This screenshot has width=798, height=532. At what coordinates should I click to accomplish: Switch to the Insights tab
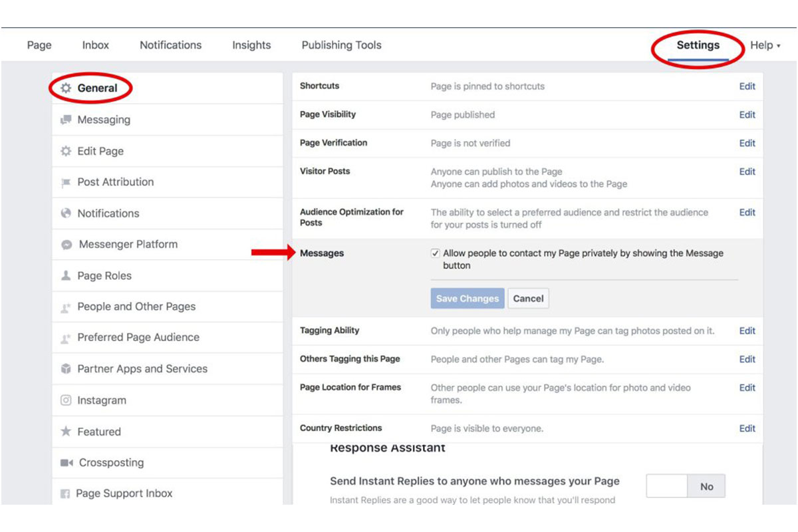[251, 45]
